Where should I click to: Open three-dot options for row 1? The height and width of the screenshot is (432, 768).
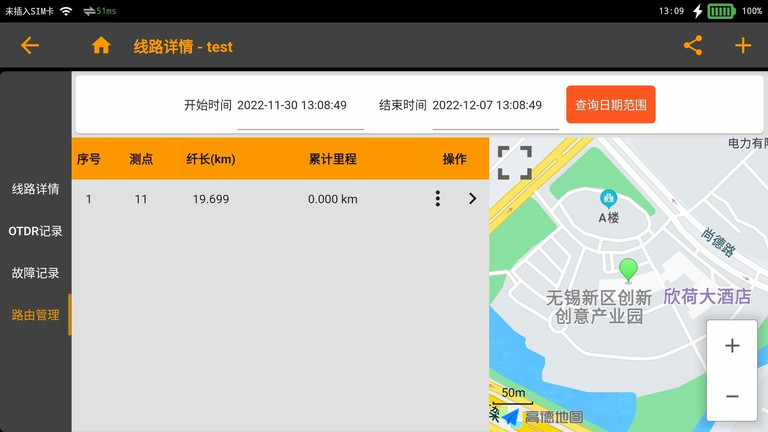437,199
